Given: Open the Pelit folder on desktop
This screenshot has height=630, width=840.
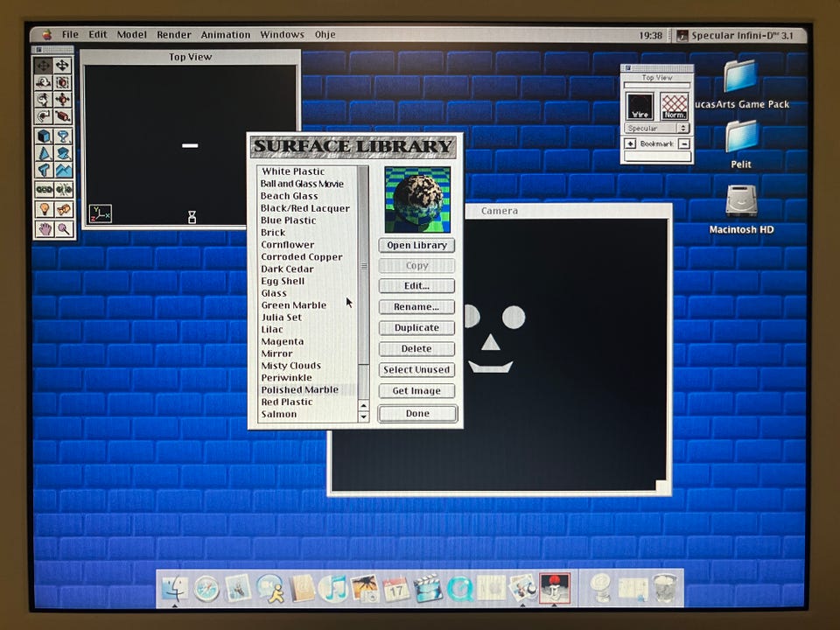Looking at the screenshot, I should [741, 136].
